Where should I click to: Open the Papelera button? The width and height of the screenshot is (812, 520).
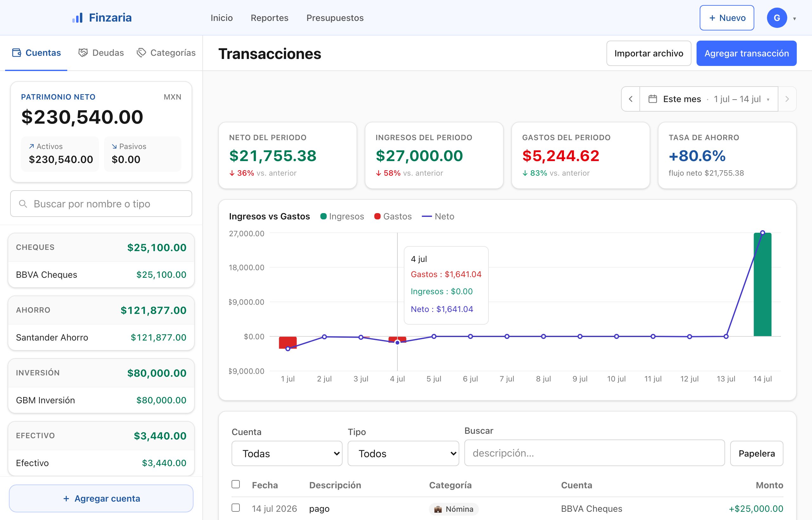coord(756,453)
